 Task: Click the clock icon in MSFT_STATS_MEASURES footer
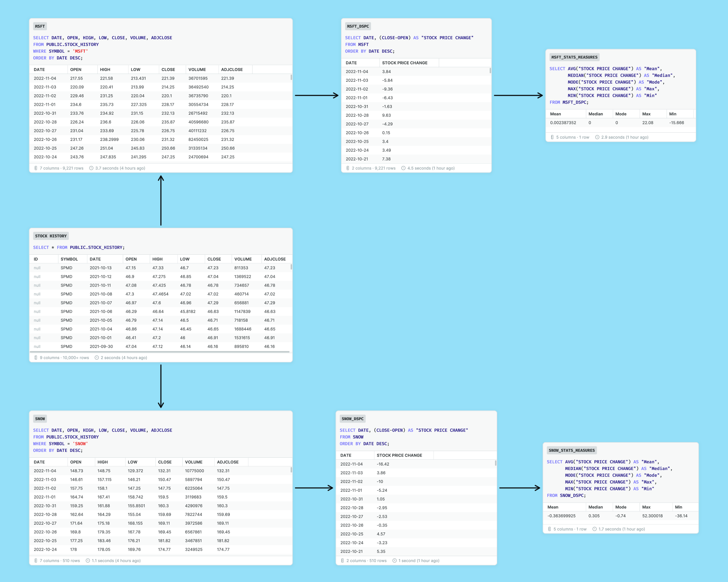(x=597, y=137)
